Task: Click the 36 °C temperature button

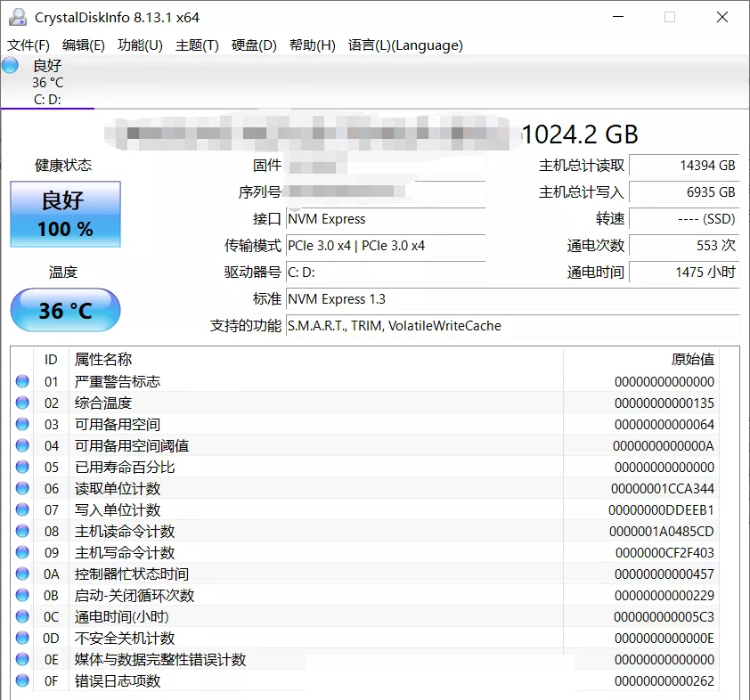Action: 65,311
